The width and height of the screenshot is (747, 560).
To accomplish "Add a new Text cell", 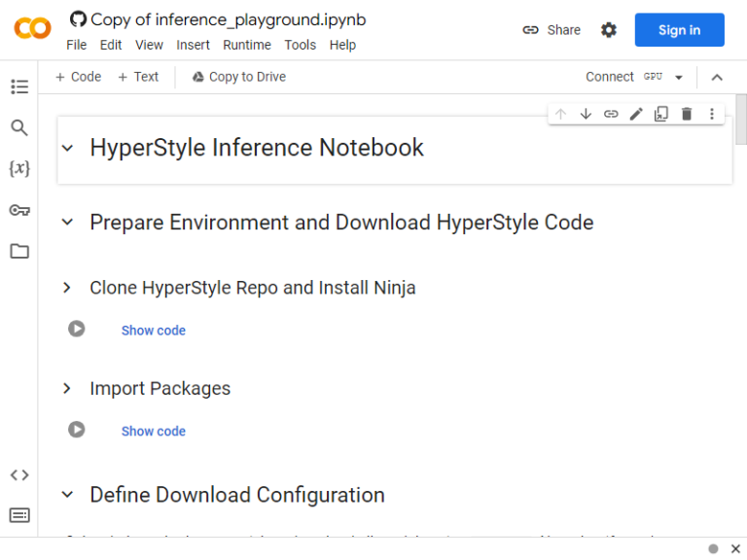I will click(x=138, y=77).
